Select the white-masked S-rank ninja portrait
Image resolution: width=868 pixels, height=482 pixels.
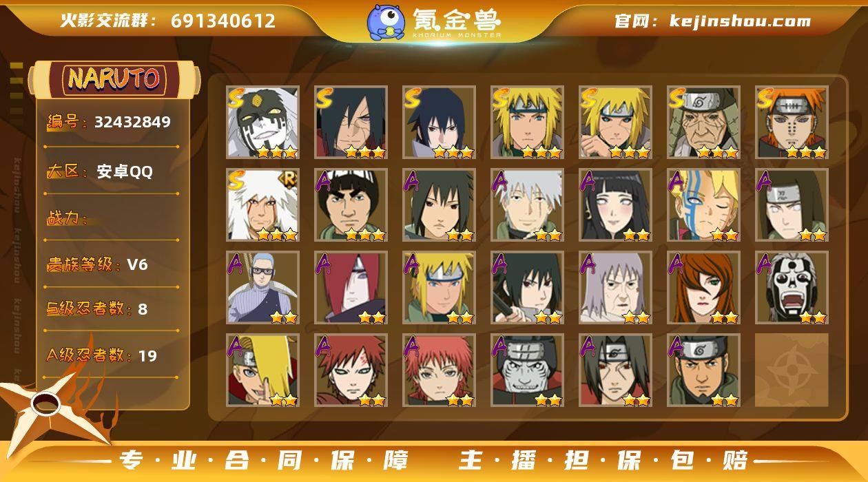pyautogui.click(x=263, y=123)
